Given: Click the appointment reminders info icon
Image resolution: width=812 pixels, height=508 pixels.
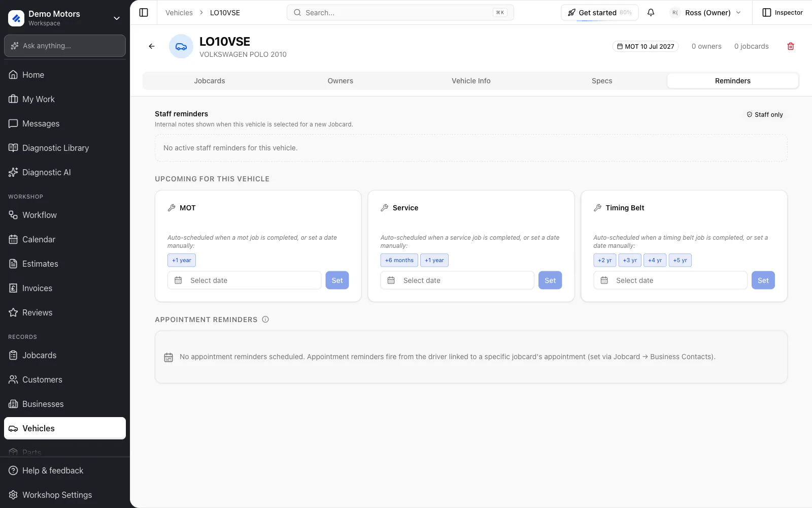Looking at the screenshot, I should 265,320.
